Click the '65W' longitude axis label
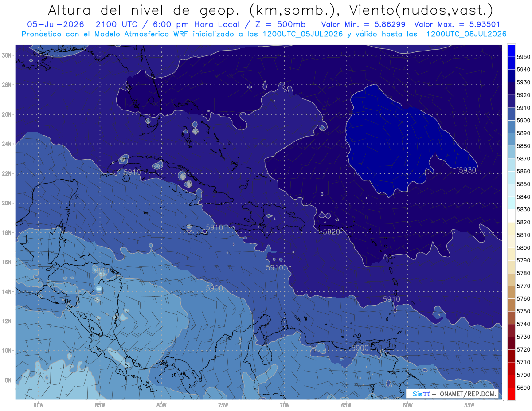 tap(346, 405)
